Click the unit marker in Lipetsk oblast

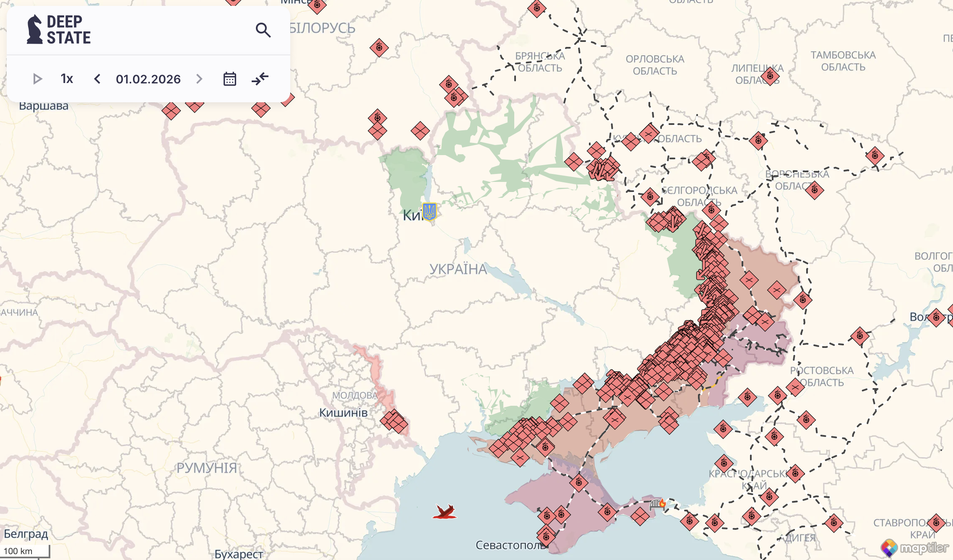tap(770, 76)
